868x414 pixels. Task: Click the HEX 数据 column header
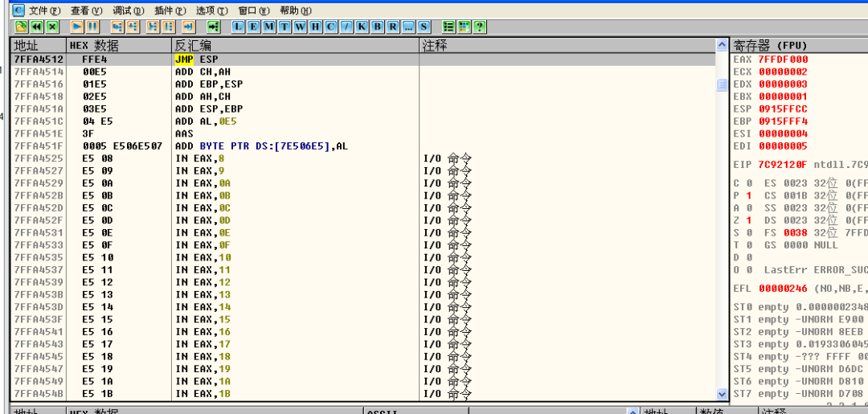tap(119, 45)
